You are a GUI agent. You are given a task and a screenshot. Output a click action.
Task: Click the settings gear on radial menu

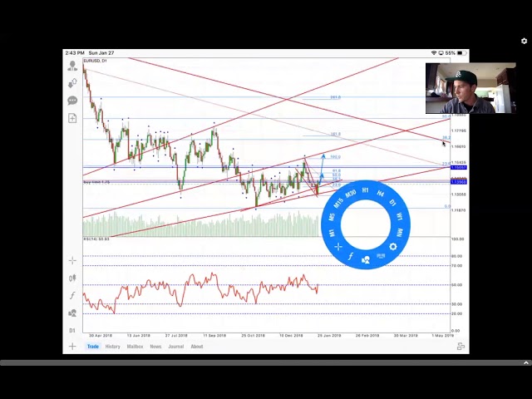[x=393, y=247]
